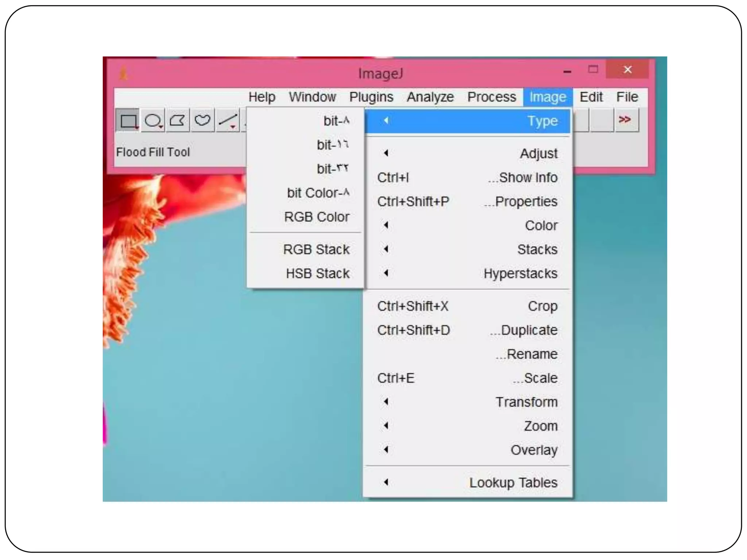Open the Plugins menu
The image size is (747, 560).
point(371,97)
